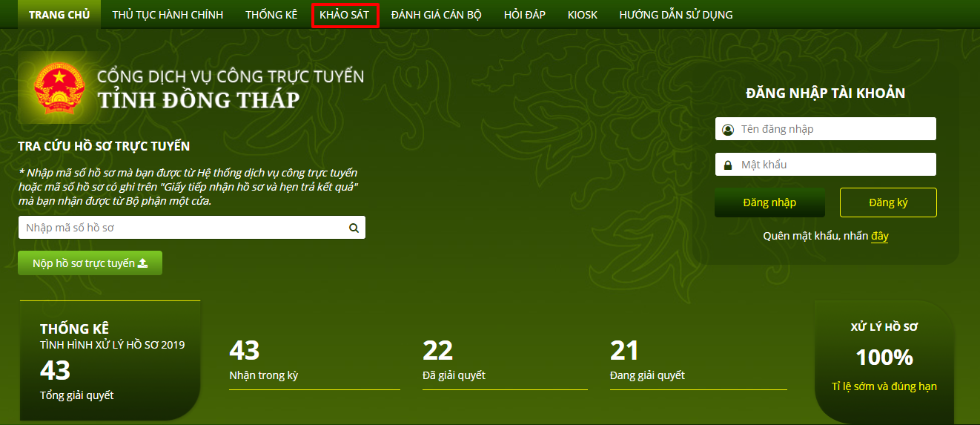Viewport: 980px width, 425px height.
Task: Click the user icon in username field
Action: tap(727, 130)
